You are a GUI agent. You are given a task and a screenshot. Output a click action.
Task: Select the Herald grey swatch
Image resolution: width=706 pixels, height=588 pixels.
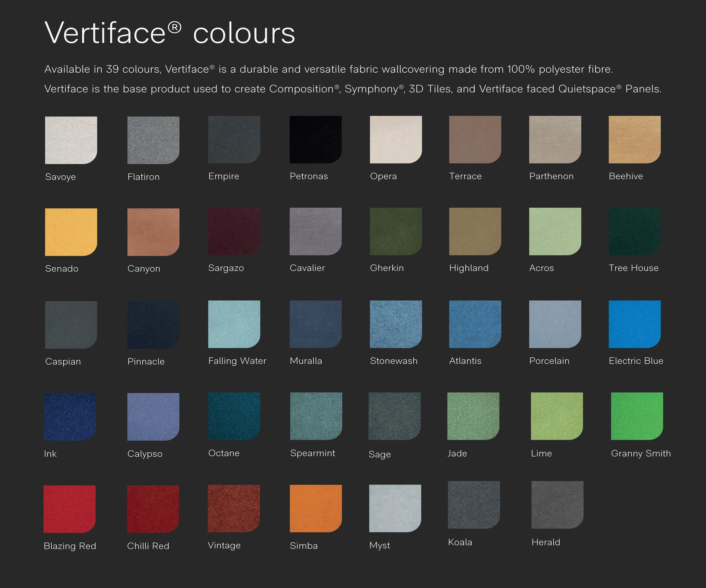(557, 505)
